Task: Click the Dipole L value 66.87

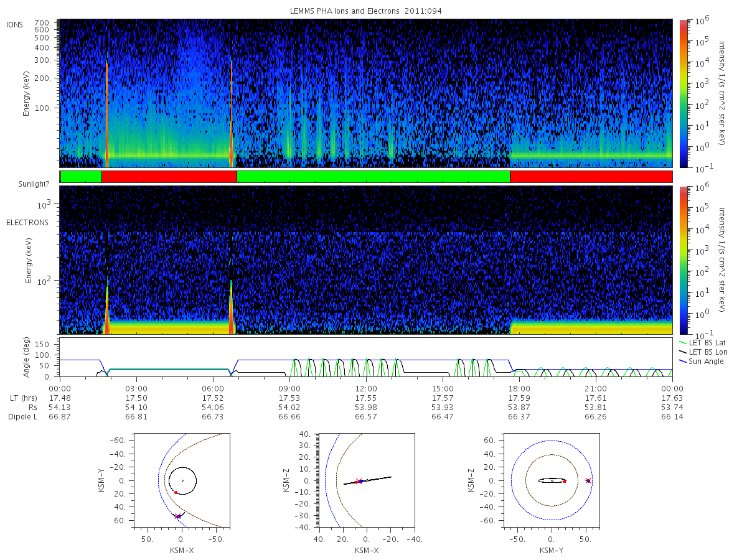Action: (x=60, y=417)
